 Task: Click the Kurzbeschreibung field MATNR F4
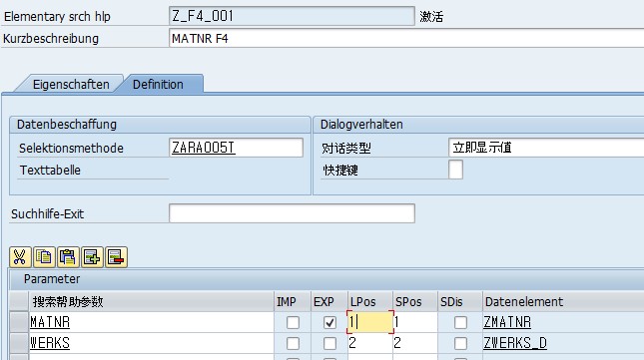click(406, 38)
